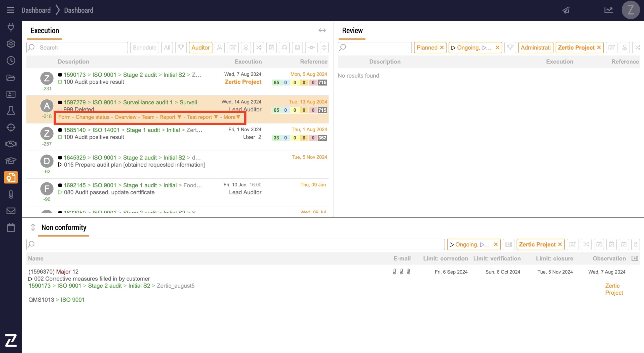The height and width of the screenshot is (353, 644).
Task: Open the chart analytics icon in header
Action: click(x=608, y=10)
